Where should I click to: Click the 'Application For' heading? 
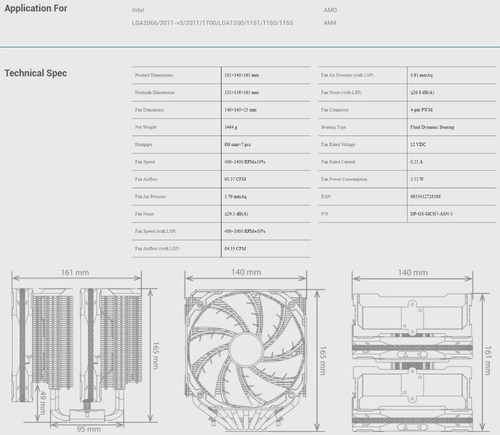[36, 8]
